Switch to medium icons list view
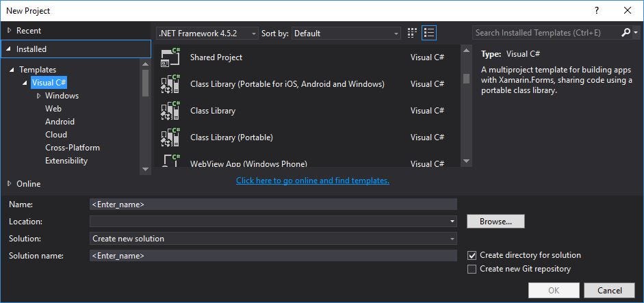The height and width of the screenshot is (303, 644). [429, 33]
